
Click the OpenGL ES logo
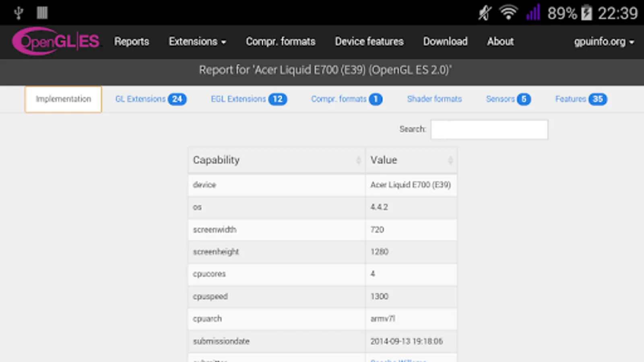coord(56,41)
